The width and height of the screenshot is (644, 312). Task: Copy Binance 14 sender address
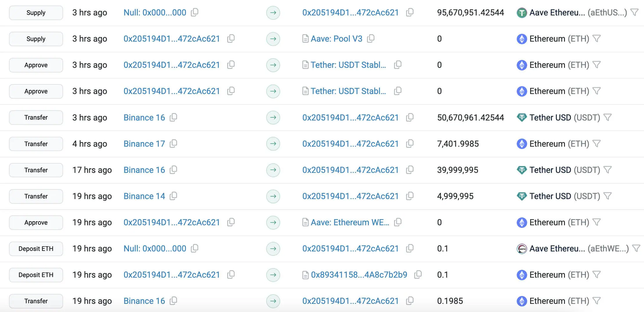coord(173,196)
